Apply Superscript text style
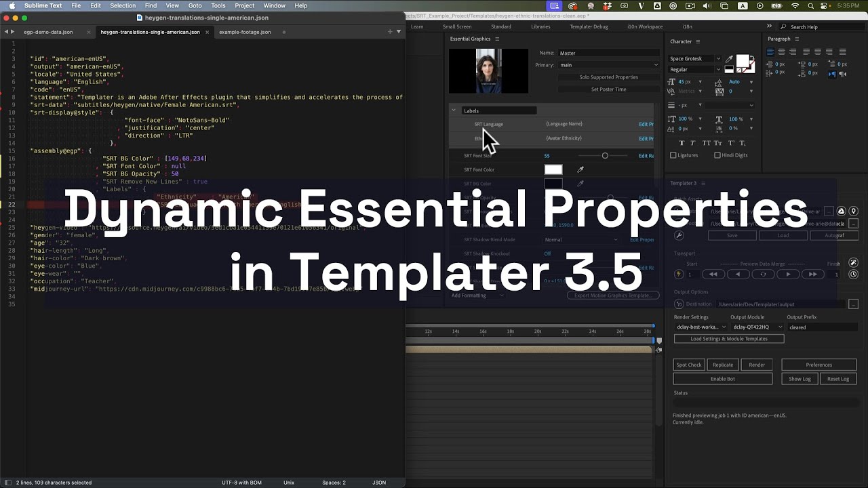The width and height of the screenshot is (868, 488). coord(730,143)
